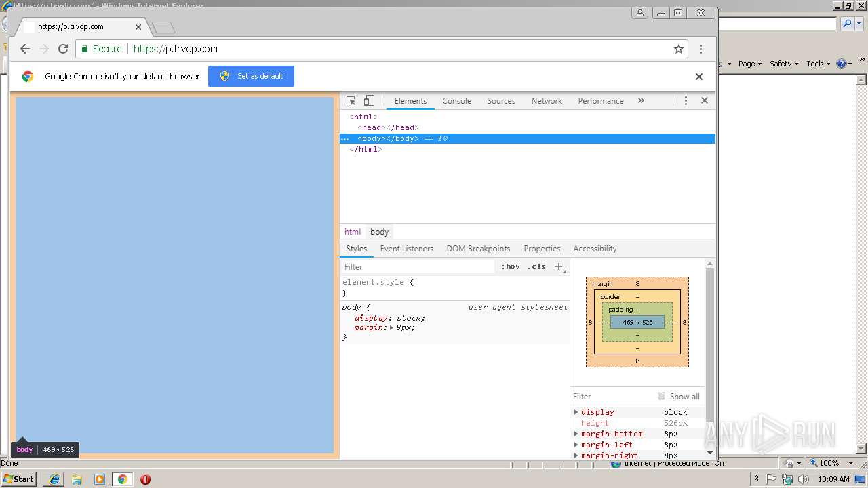The image size is (868, 488).
Task: Show more DevTools tabs with the double chevron
Action: point(641,100)
